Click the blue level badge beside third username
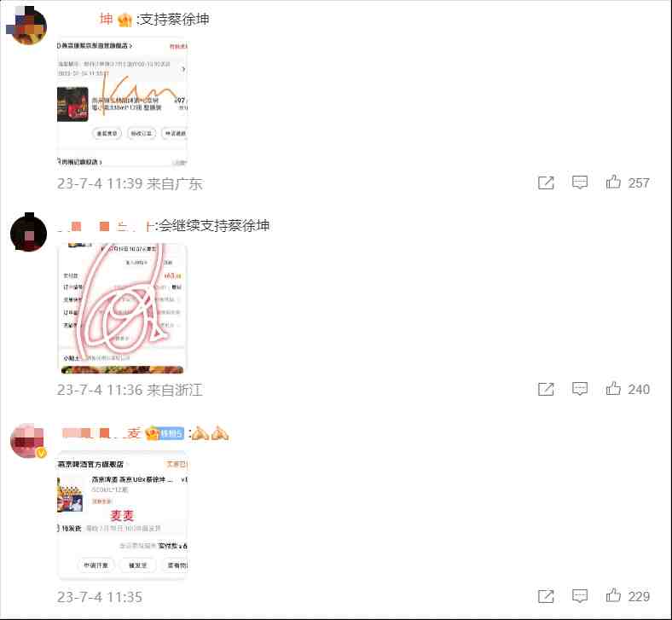The image size is (672, 620). [171, 433]
